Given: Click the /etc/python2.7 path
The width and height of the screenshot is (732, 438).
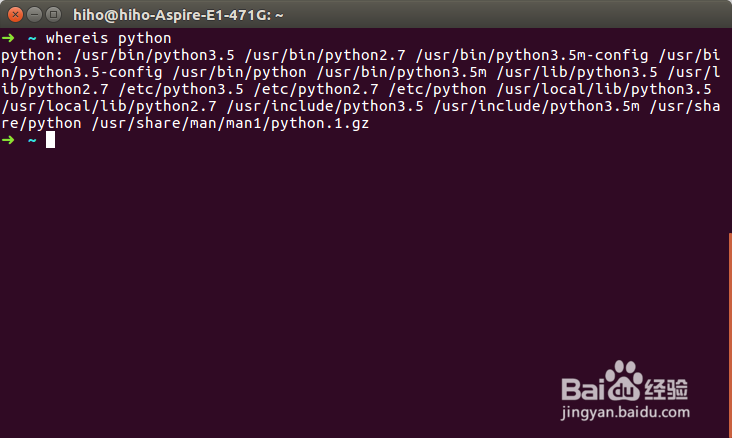Looking at the screenshot, I should click(319, 89).
